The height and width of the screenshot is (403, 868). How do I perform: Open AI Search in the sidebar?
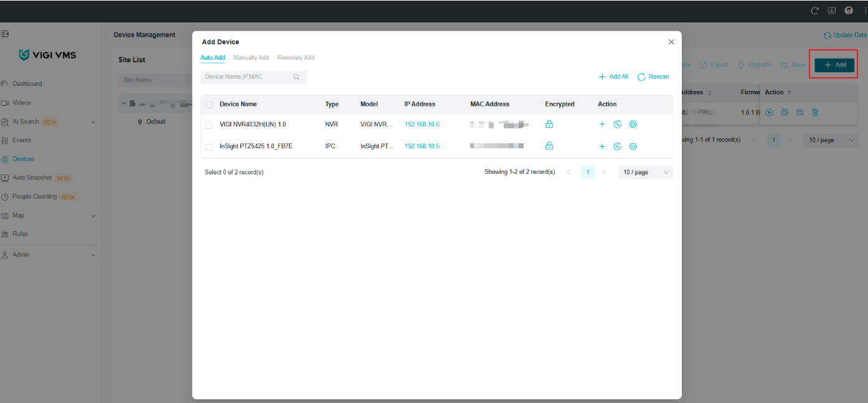[x=26, y=121]
